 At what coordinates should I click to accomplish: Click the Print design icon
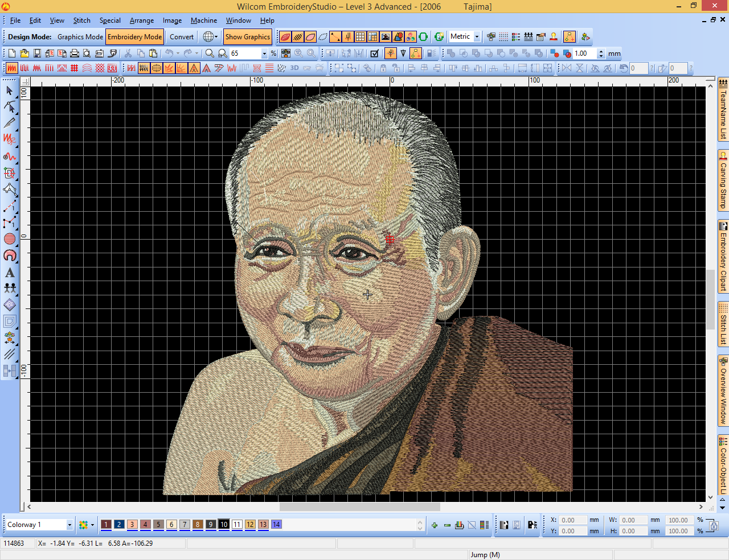(74, 53)
